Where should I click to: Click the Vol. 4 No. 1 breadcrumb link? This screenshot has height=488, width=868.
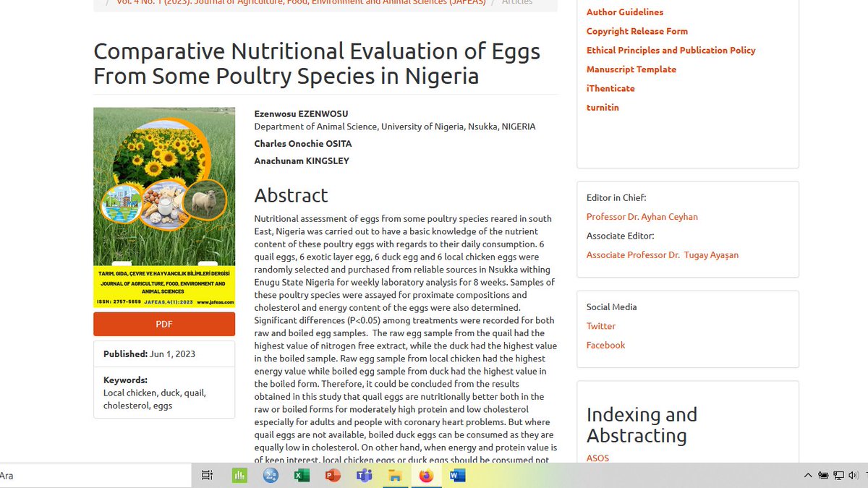pyautogui.click(x=301, y=3)
